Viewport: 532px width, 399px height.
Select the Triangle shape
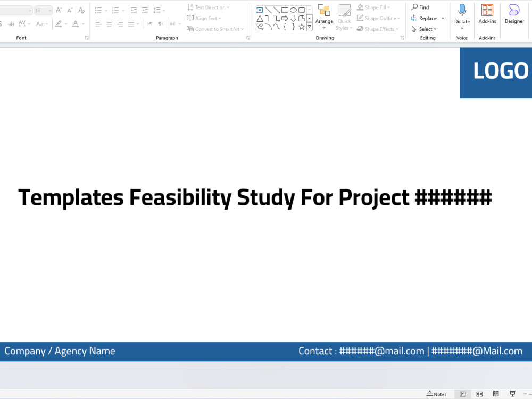pyautogui.click(x=260, y=18)
